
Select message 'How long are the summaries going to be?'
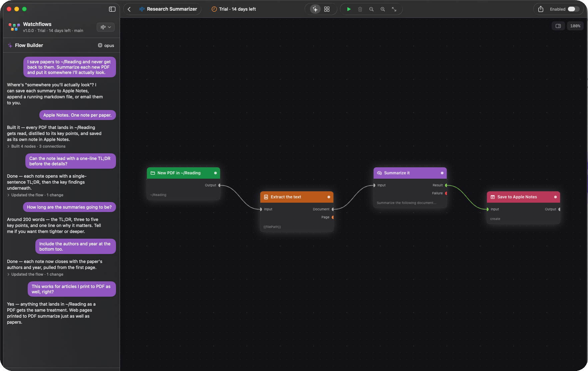click(x=69, y=207)
